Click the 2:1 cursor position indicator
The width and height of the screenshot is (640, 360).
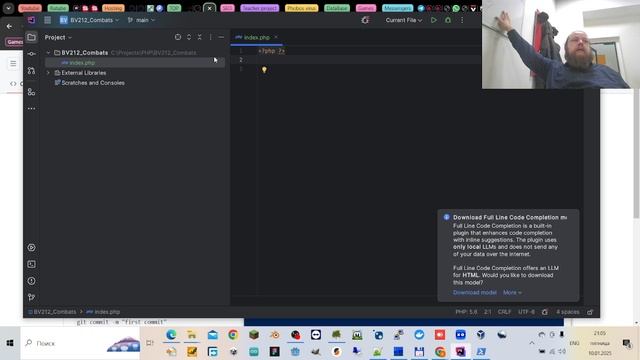point(488,312)
